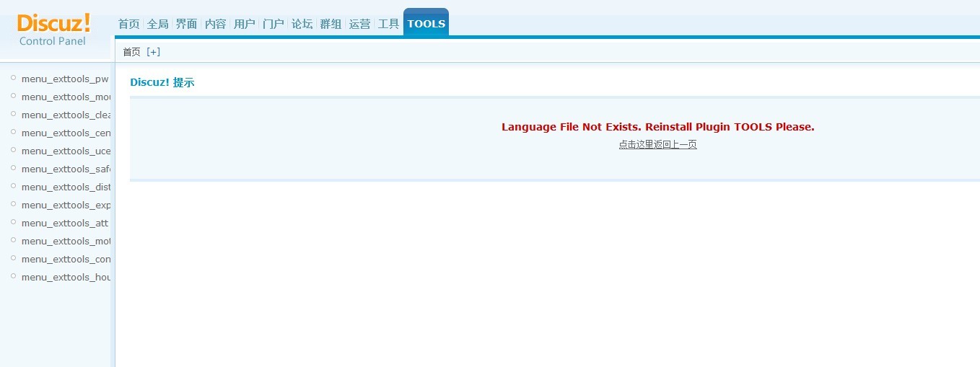The width and height of the screenshot is (980, 367).
Task: Open menu_exttools_pw sidebar item
Action: point(65,79)
